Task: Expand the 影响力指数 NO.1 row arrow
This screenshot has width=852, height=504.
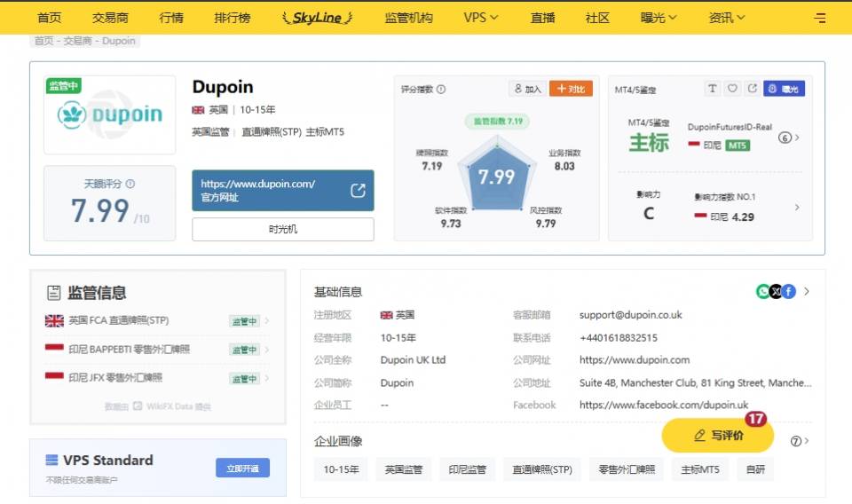Action: click(x=797, y=207)
